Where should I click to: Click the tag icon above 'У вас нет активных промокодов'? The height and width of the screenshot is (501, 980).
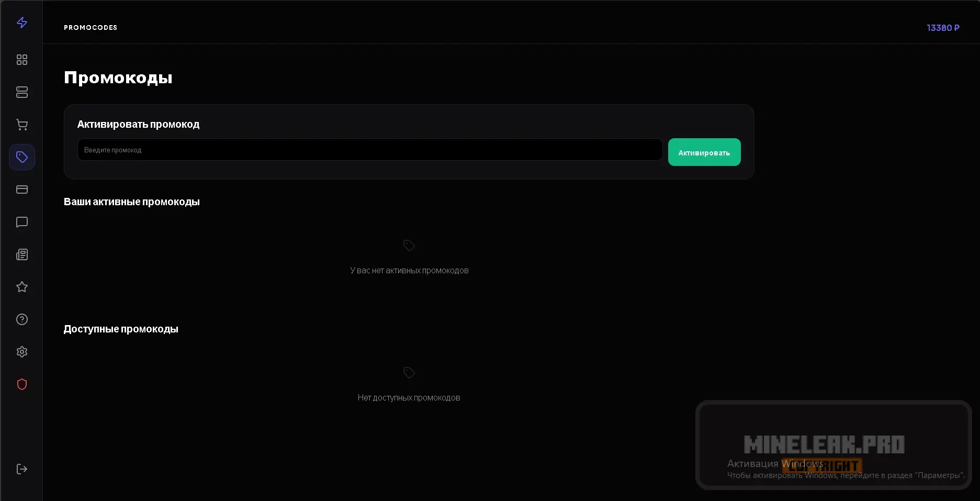coord(409,246)
